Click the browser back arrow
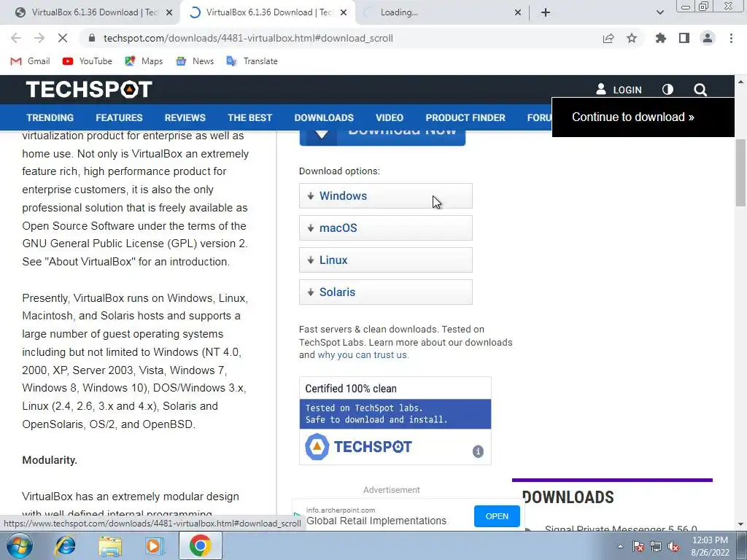This screenshot has width=747, height=560. coord(16,38)
